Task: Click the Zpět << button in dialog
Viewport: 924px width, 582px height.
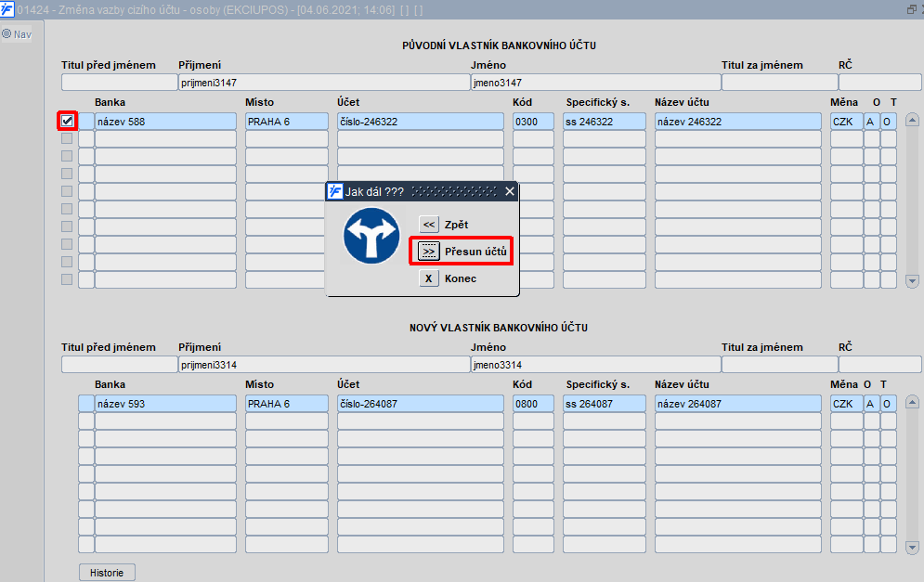Action: coord(428,225)
